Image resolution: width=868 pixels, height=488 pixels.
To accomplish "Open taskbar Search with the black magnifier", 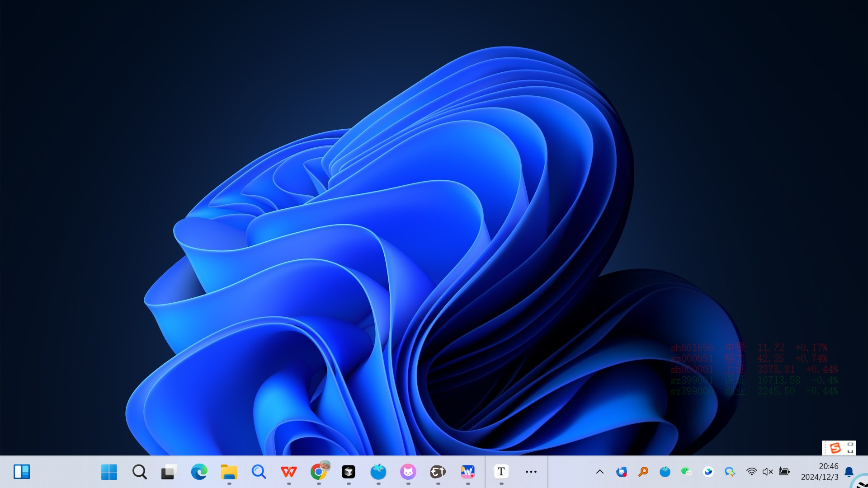I will tap(139, 472).
